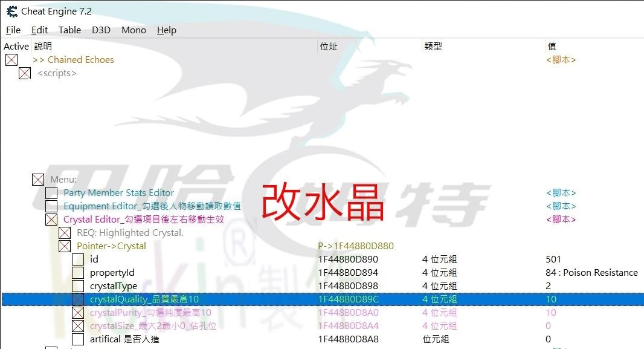
Task: Open the File menu
Action: coord(13,30)
